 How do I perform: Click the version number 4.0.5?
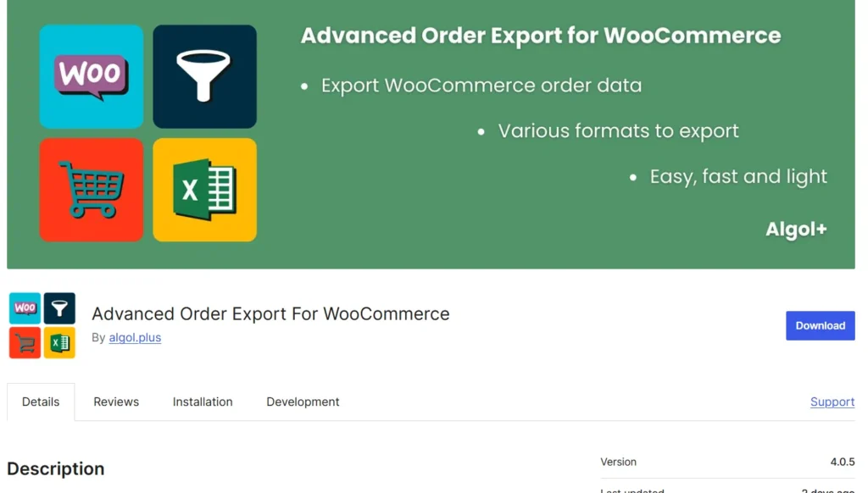point(843,462)
